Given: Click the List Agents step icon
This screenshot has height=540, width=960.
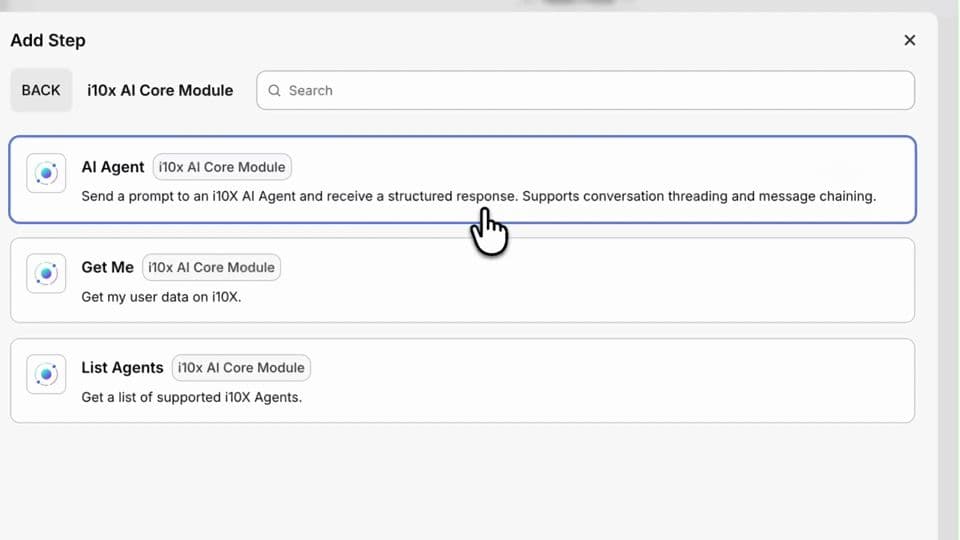Looking at the screenshot, I should tap(46, 374).
